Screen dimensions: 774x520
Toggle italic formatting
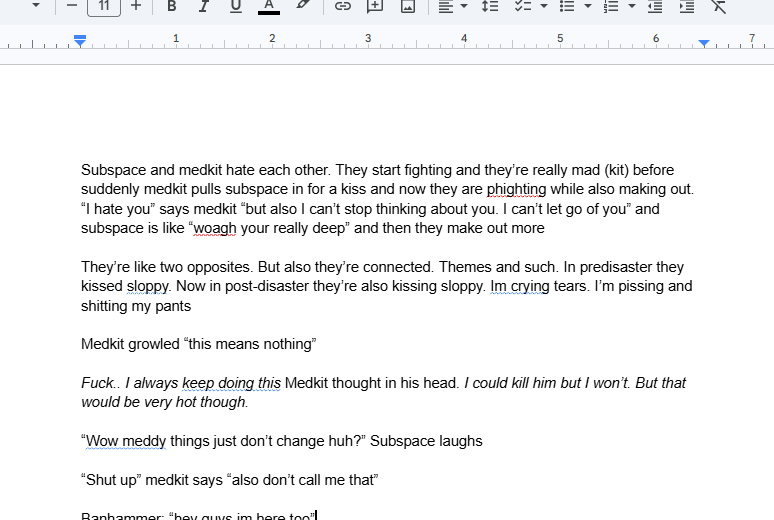click(203, 6)
